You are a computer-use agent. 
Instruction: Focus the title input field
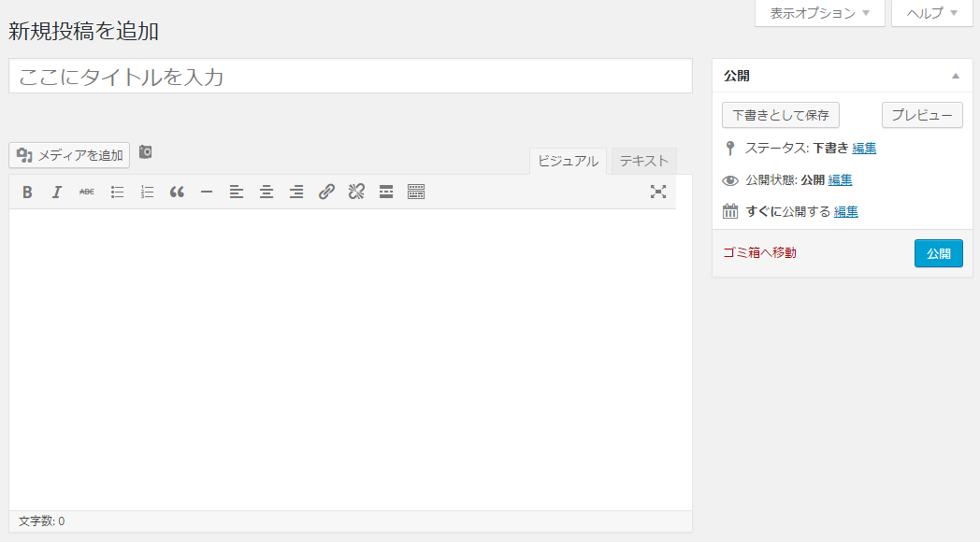(x=351, y=77)
